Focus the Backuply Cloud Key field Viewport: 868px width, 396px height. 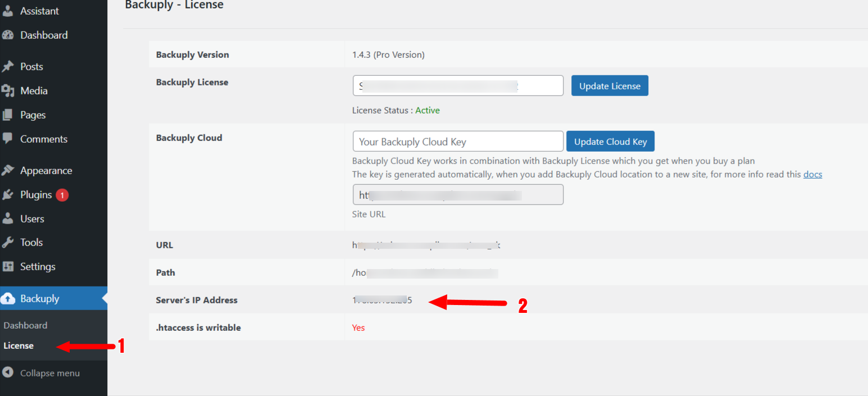[x=458, y=142]
